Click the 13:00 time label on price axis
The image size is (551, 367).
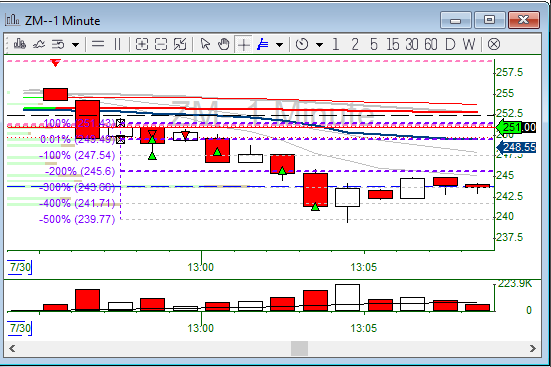pyautogui.click(x=201, y=268)
